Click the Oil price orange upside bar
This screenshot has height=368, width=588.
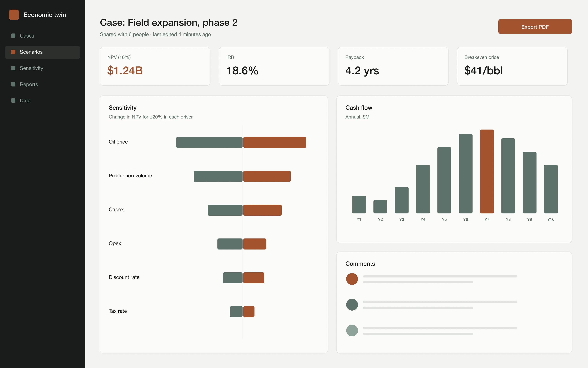275,142
